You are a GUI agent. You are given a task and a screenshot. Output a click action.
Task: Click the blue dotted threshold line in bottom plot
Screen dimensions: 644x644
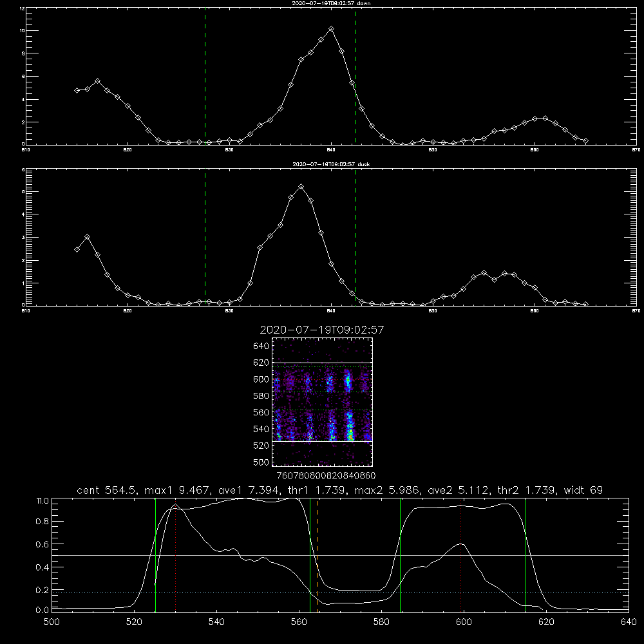(x=340, y=592)
